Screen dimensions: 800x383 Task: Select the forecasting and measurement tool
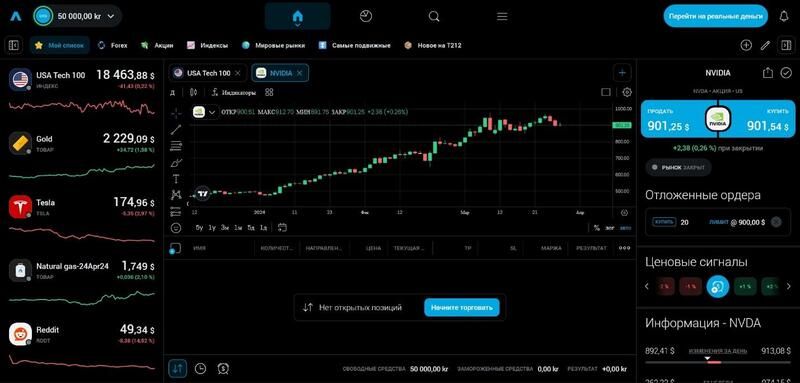coord(176,211)
